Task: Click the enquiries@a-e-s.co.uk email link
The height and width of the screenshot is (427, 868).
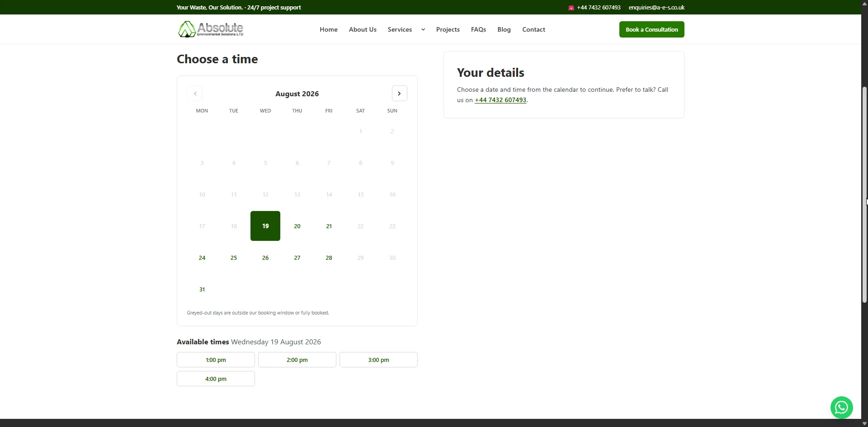Action: pyautogui.click(x=656, y=8)
